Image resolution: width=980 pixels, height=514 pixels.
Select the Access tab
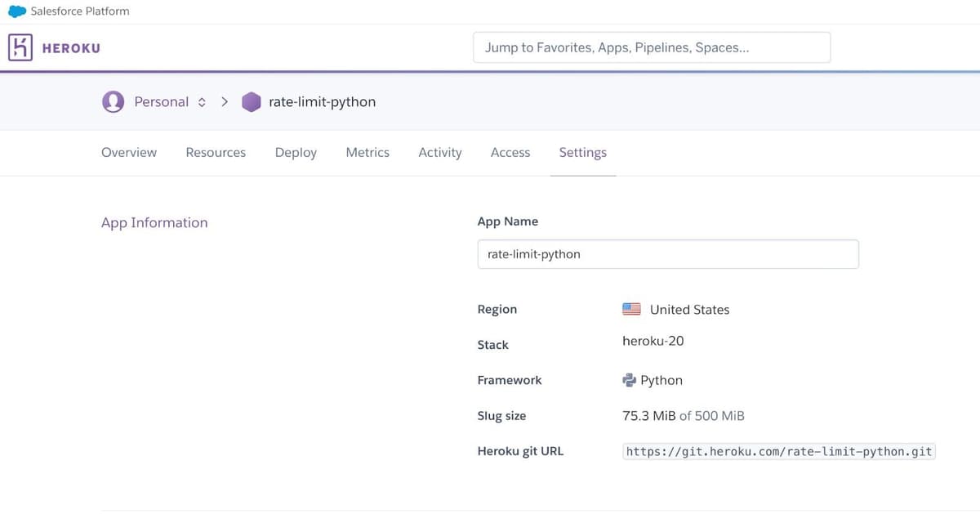tap(510, 153)
